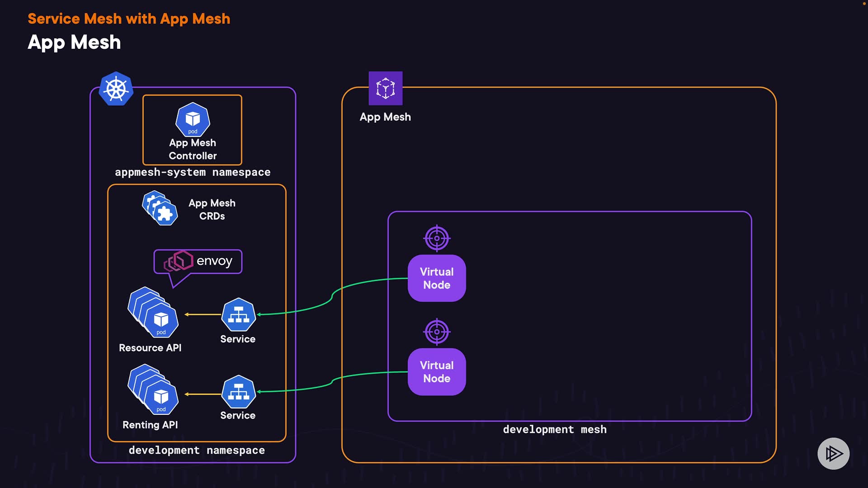Click the Service icon next to Resource API
868x488 pixels.
pyautogui.click(x=238, y=314)
